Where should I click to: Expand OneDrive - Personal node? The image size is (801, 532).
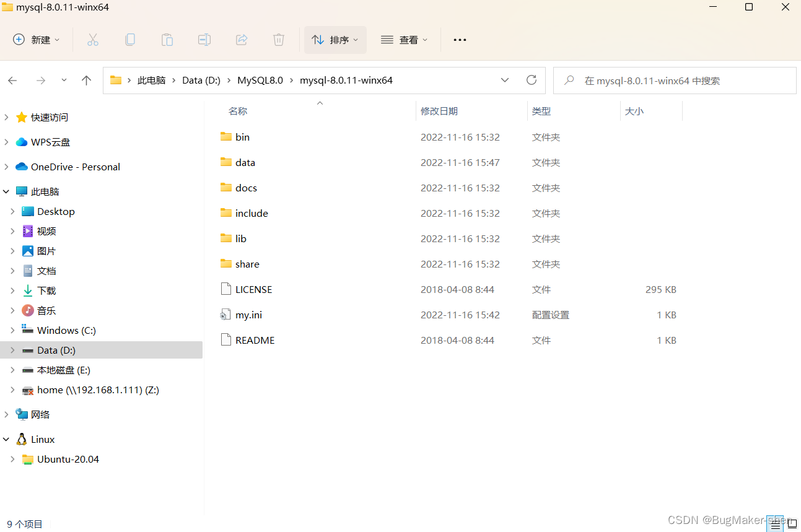[6, 167]
